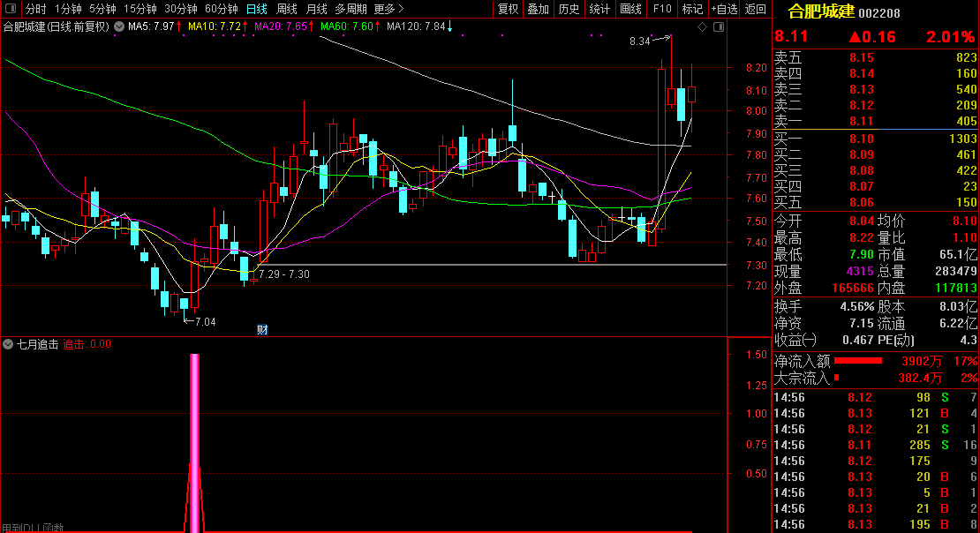Click the 市值 65.1亿 value
Image resolution: width=980 pixels, height=533 pixels.
pyautogui.click(x=958, y=254)
